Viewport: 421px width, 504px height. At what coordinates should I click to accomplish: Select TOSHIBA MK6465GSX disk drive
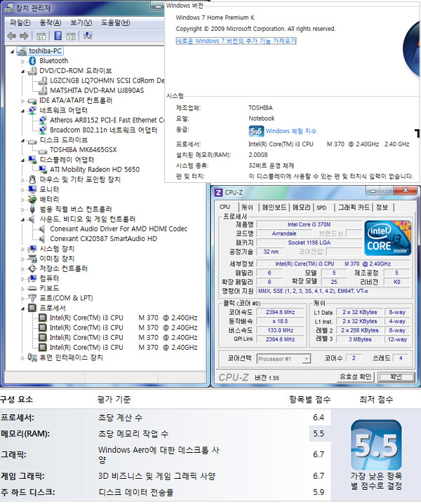(x=83, y=150)
